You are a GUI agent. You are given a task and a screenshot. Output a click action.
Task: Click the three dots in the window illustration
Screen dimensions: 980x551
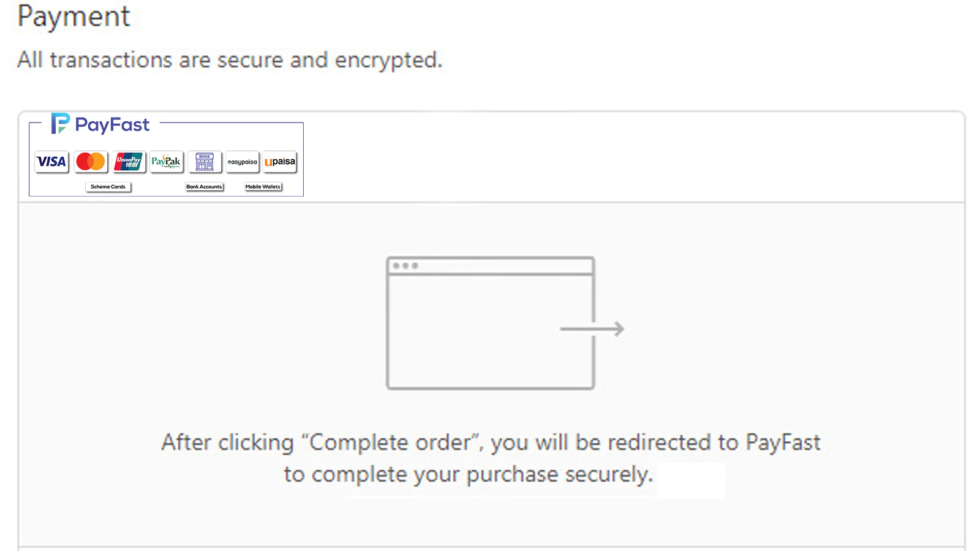click(405, 266)
